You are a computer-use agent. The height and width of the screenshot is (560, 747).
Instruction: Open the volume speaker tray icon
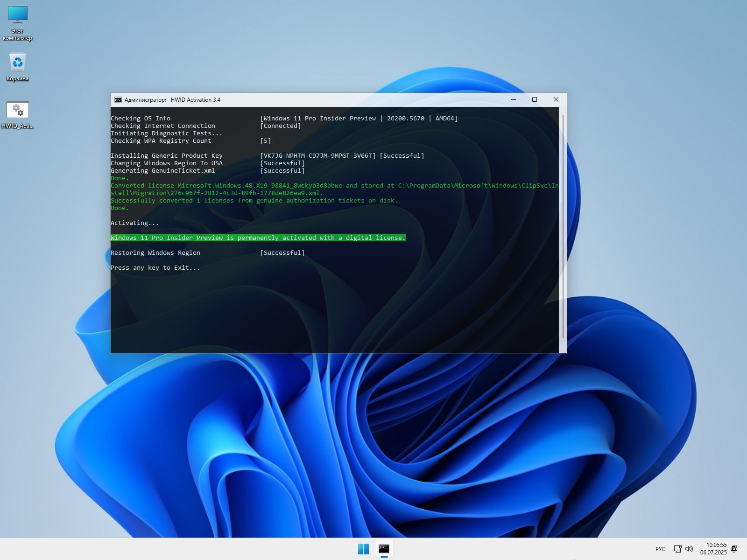click(689, 549)
